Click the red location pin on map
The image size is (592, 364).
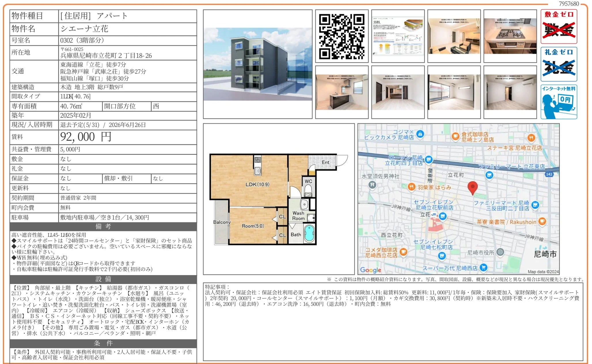(x=472, y=188)
